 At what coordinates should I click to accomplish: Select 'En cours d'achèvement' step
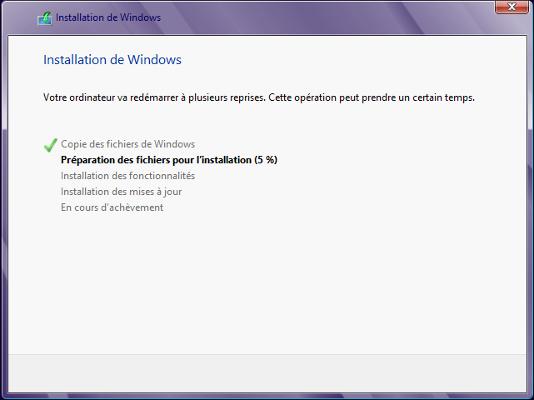point(112,207)
